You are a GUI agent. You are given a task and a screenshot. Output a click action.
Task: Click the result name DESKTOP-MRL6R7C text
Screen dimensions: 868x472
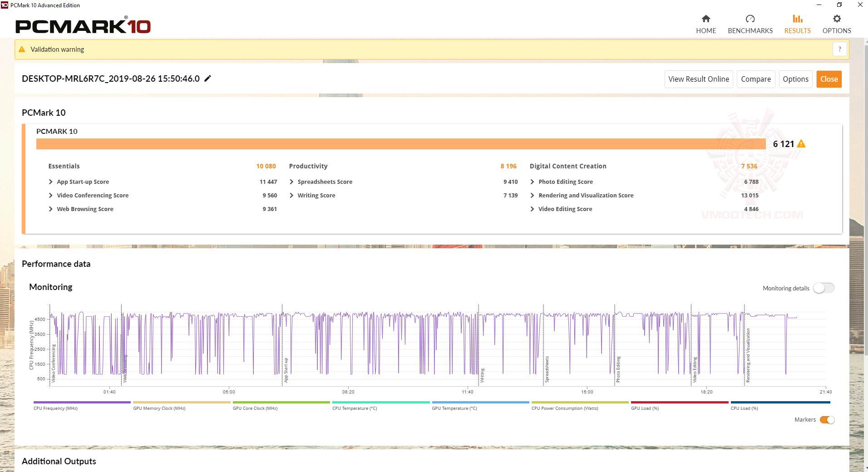pyautogui.click(x=111, y=79)
